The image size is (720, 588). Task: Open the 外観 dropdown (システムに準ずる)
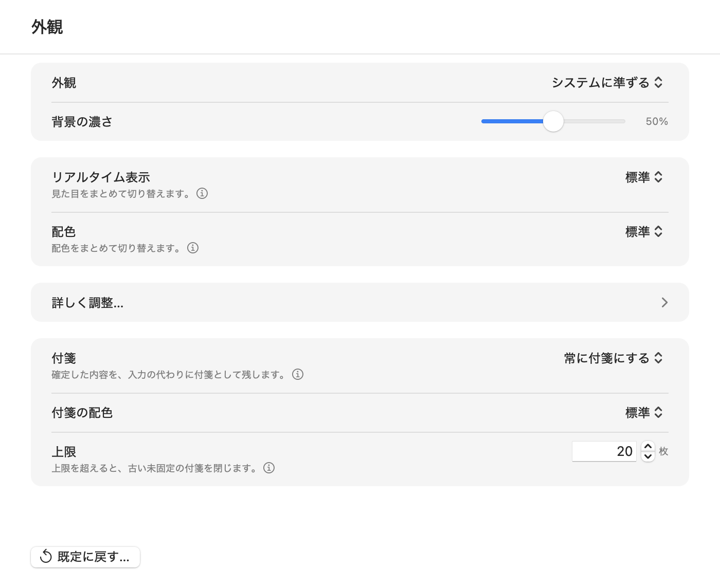point(607,83)
